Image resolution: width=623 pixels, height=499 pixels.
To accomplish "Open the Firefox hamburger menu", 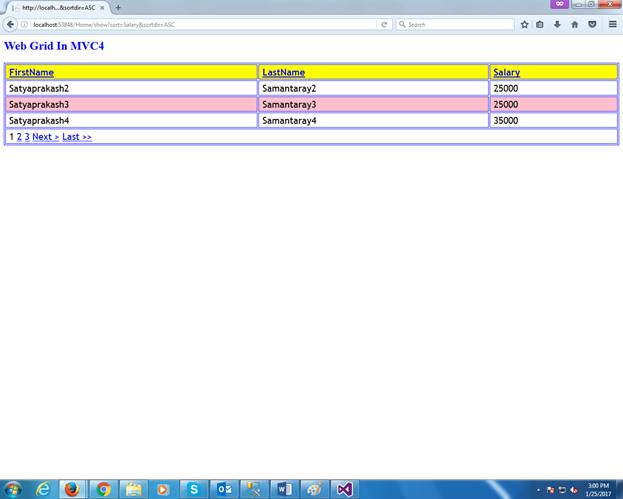I will [x=613, y=25].
